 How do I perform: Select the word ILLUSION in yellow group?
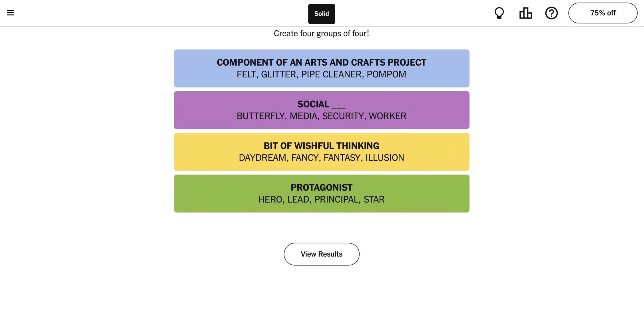point(385,158)
